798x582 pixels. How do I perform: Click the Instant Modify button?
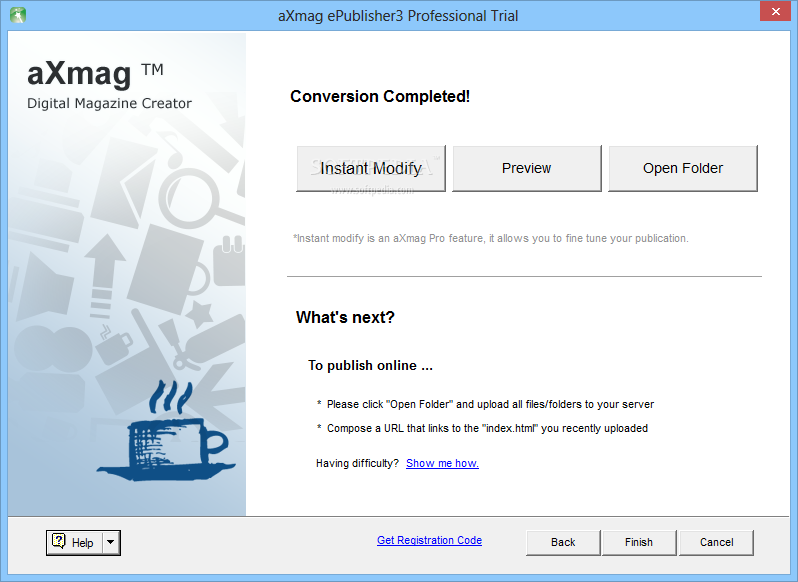[x=370, y=168]
